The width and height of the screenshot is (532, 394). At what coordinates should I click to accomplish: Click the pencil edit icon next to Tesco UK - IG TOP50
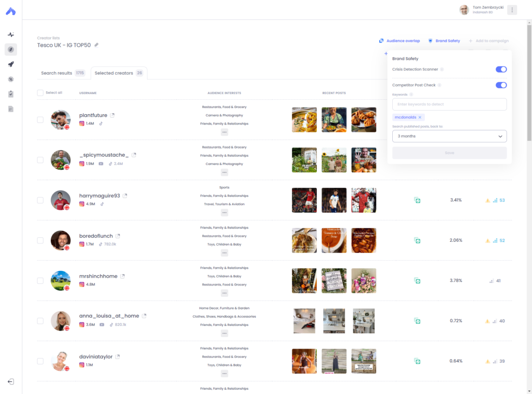97,46
